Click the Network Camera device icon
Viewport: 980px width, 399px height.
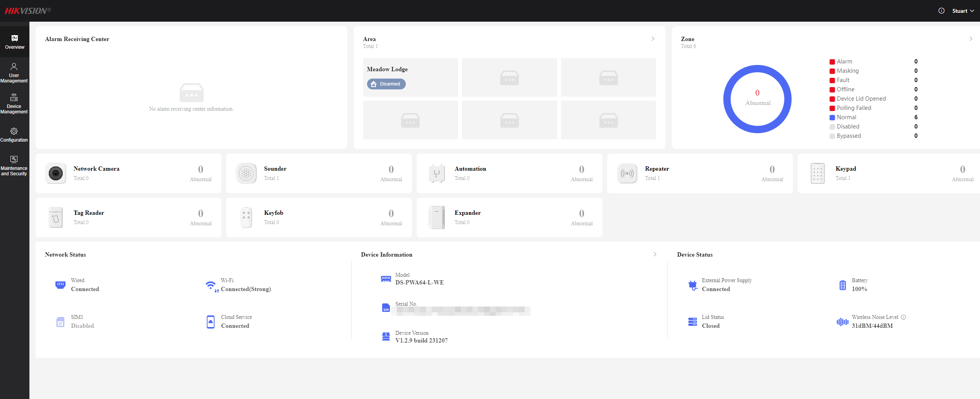(56, 173)
